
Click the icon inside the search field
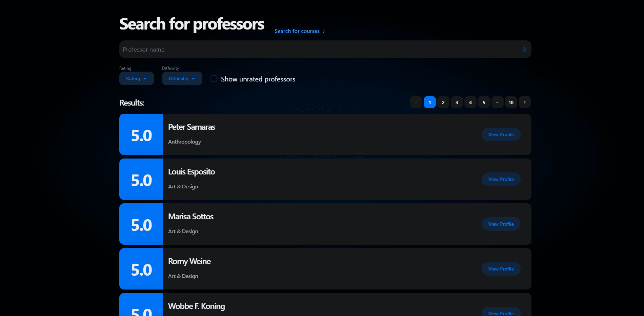point(524,49)
